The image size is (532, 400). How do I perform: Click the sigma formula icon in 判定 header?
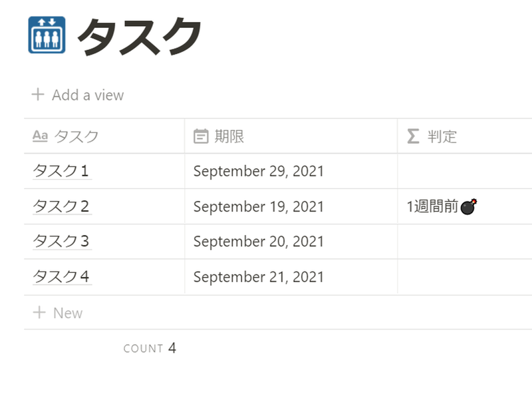[x=413, y=136]
